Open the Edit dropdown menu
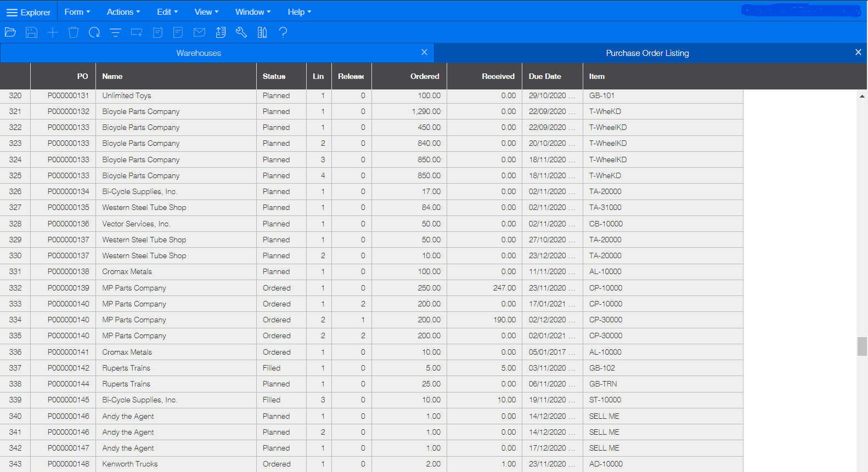Screen dimensions: 868x472 coord(167,12)
